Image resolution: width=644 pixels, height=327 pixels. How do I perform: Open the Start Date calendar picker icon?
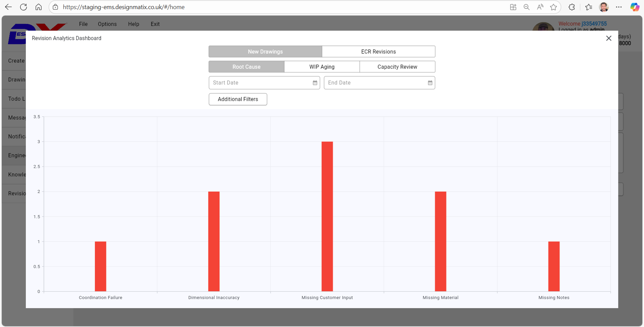(x=315, y=83)
